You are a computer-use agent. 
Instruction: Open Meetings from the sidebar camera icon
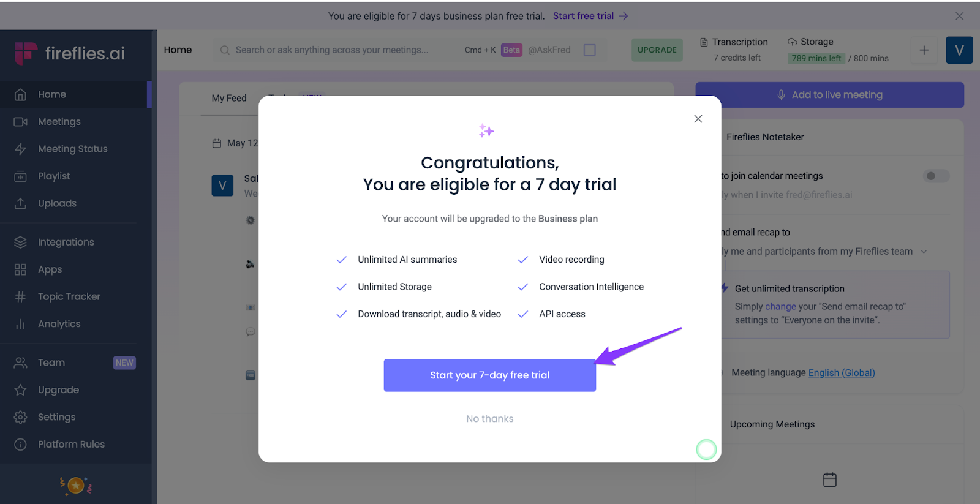tap(20, 122)
